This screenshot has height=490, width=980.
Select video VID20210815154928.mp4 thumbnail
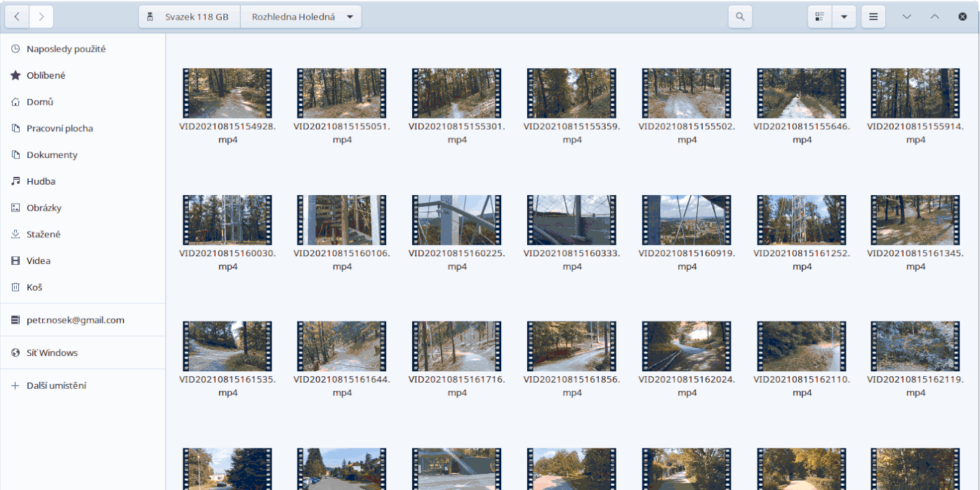point(227,93)
